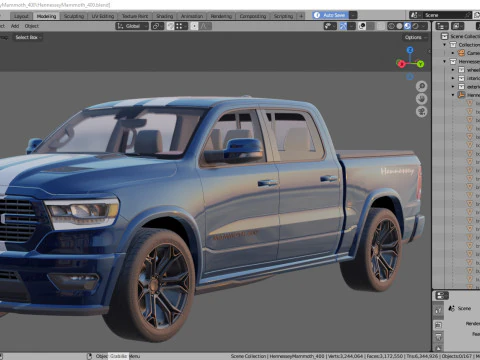
Task: Click the Scene label in properties panel
Action: tap(464, 308)
